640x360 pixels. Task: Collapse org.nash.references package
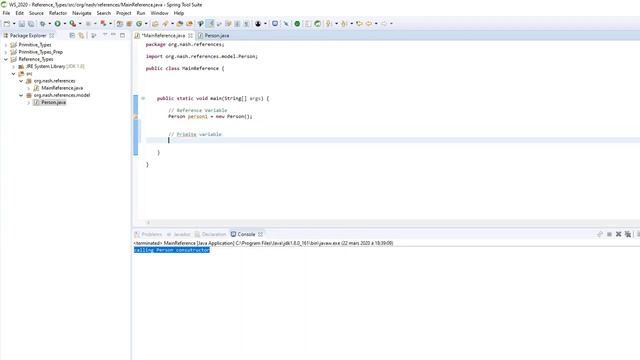click(x=21, y=81)
